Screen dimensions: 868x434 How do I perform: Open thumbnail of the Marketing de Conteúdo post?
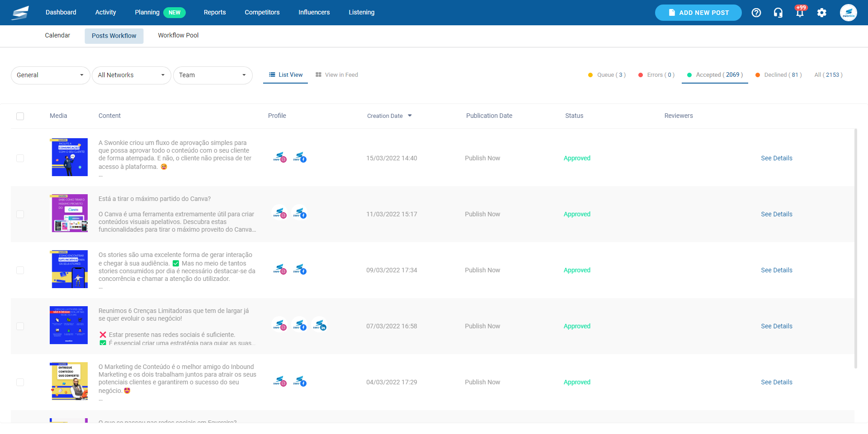69,381
